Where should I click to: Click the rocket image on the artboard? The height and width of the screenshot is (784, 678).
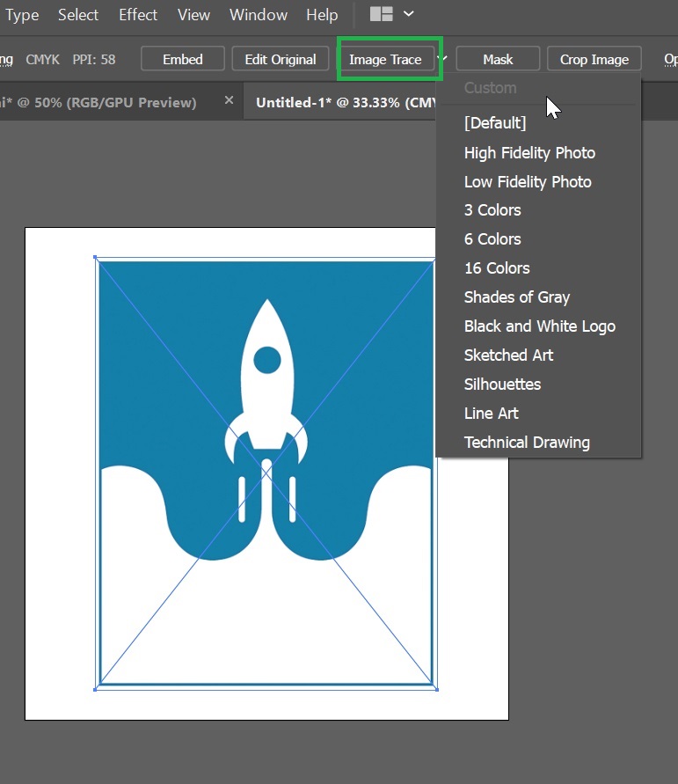[x=266, y=396]
